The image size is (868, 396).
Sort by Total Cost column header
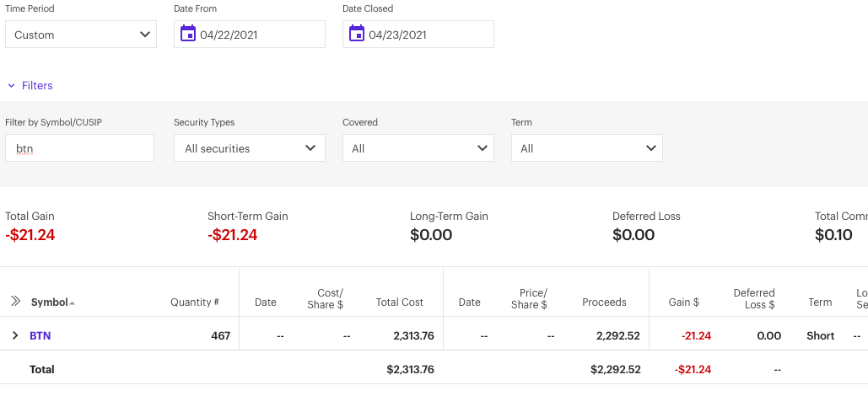400,302
